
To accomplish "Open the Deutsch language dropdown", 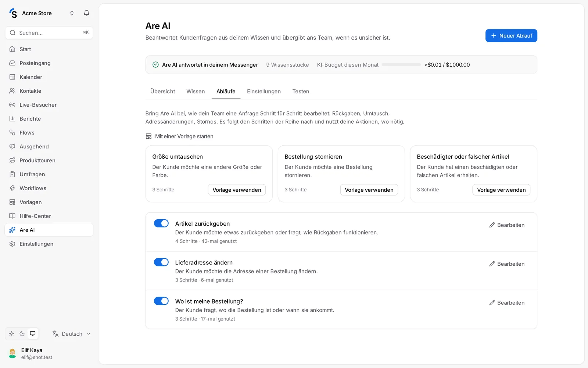I will pos(72,334).
